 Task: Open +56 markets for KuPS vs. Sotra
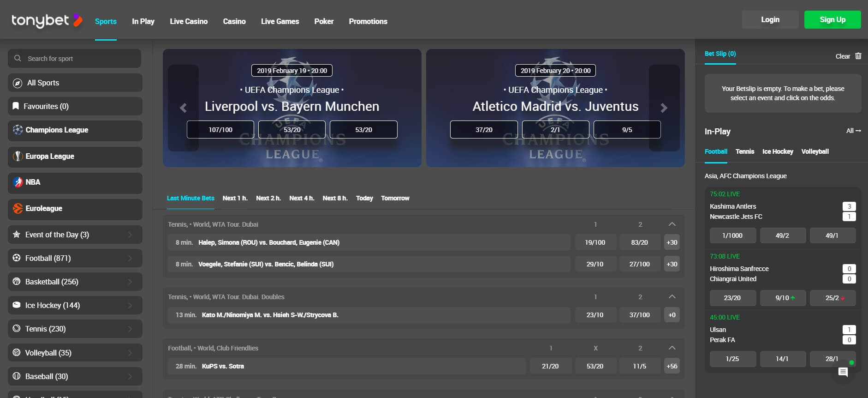click(672, 366)
